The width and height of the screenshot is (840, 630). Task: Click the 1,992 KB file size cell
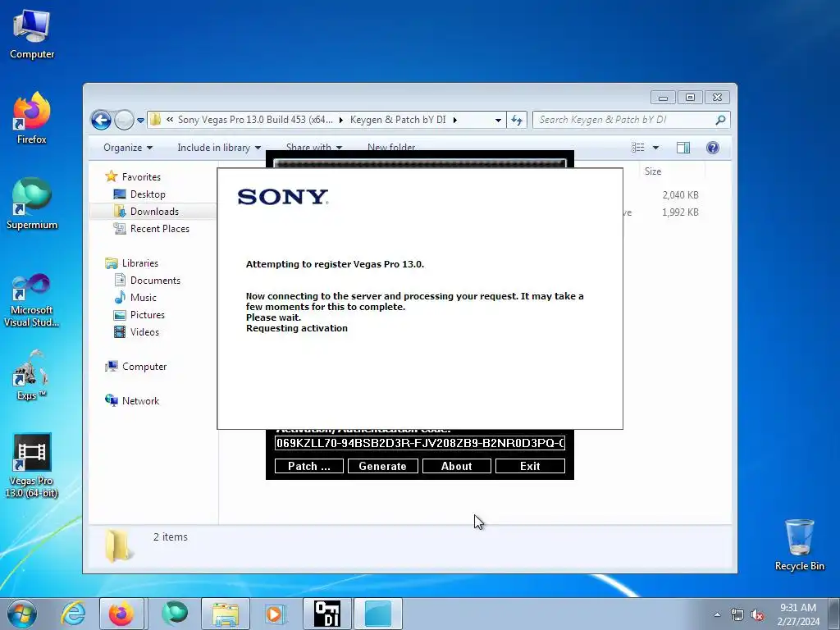pyautogui.click(x=680, y=212)
